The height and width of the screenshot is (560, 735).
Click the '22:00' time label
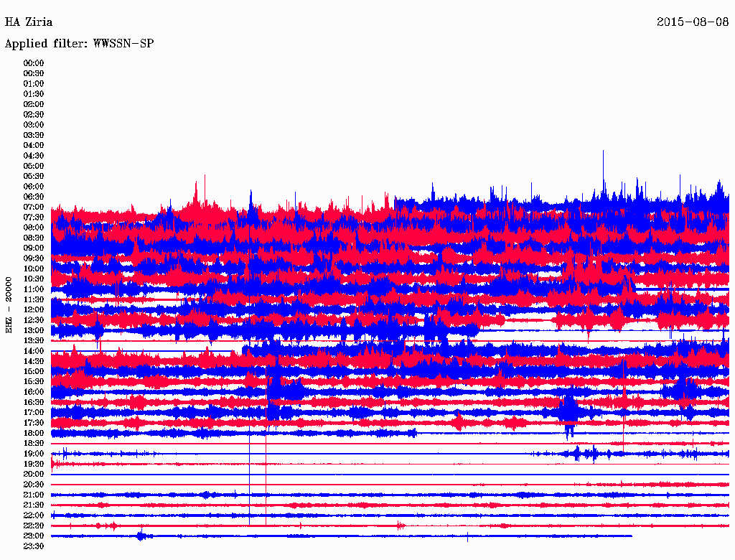[34, 515]
